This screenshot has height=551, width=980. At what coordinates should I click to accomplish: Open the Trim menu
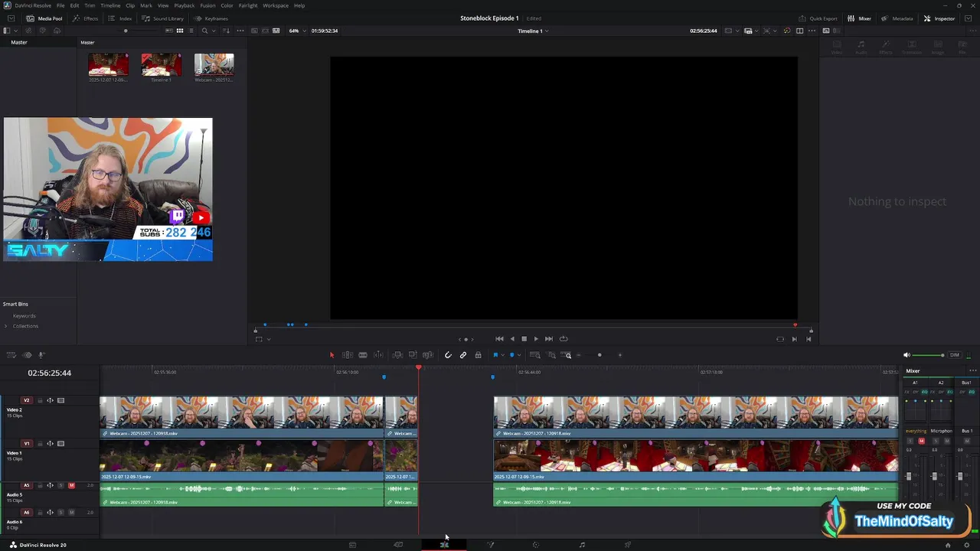point(90,5)
